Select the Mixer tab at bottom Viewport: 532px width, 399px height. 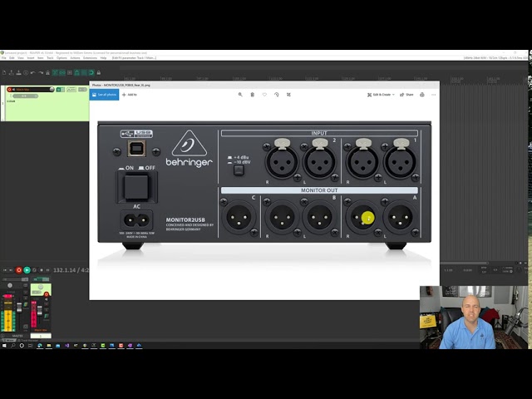click(9, 340)
